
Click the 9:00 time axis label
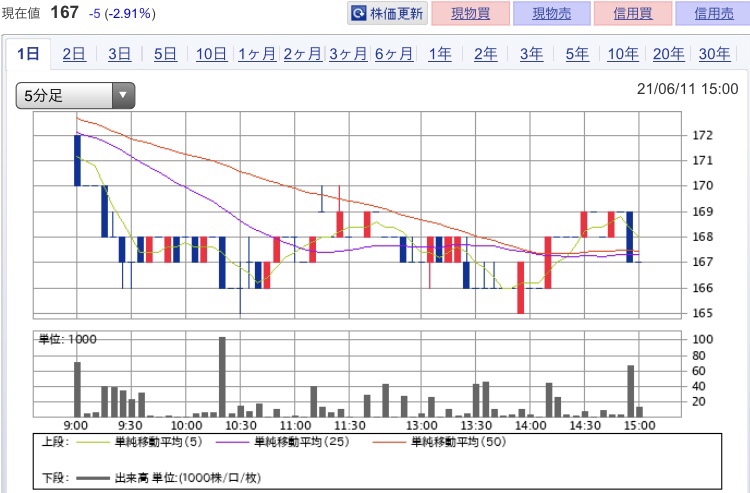pyautogui.click(x=76, y=425)
